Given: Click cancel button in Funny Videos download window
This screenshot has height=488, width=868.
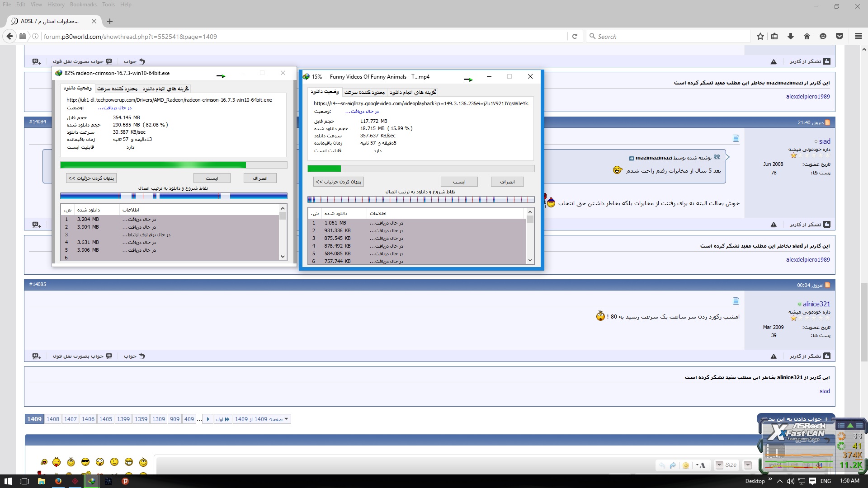Looking at the screenshot, I should pyautogui.click(x=507, y=182).
